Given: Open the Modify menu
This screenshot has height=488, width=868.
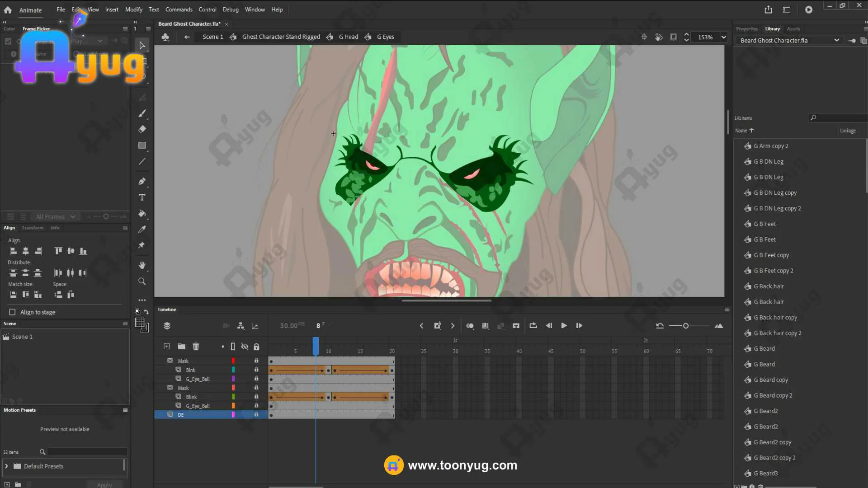Looking at the screenshot, I should (133, 9).
